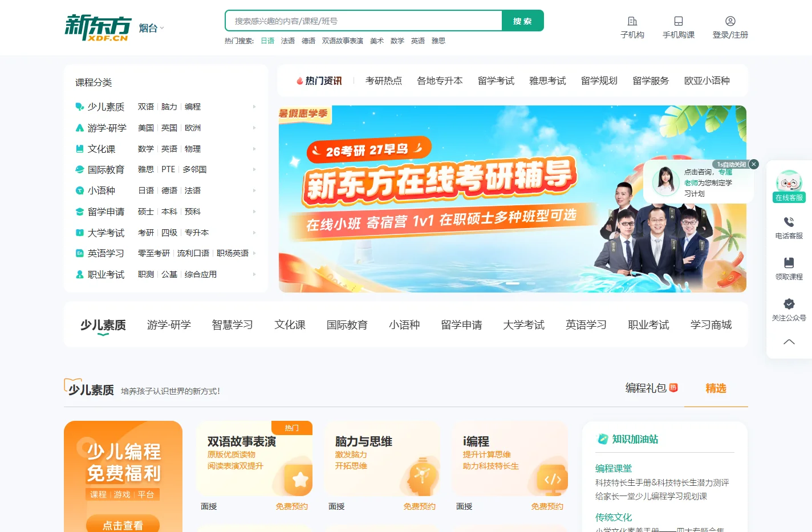Close the consultation popup with X

pos(754,164)
